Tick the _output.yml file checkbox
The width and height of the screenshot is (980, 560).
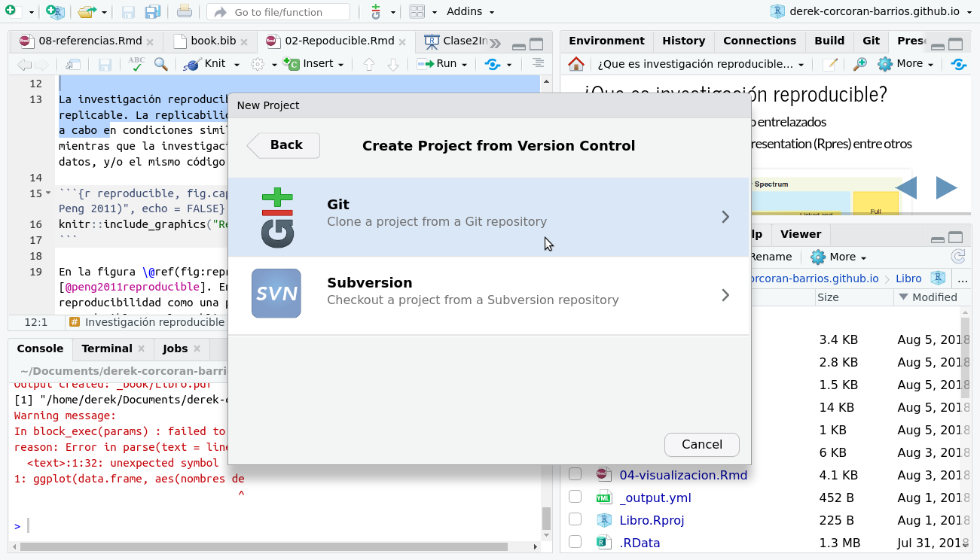(575, 498)
